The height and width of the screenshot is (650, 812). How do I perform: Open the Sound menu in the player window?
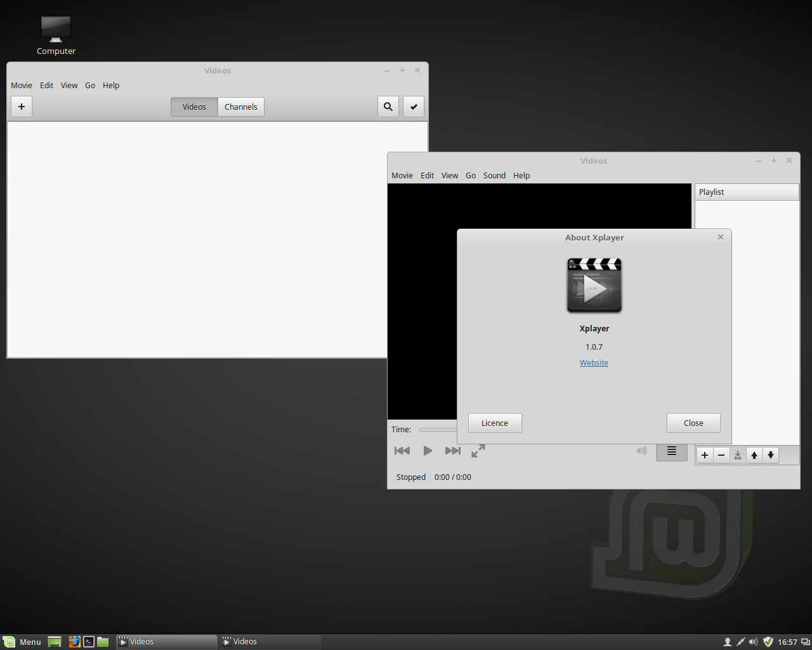click(494, 176)
